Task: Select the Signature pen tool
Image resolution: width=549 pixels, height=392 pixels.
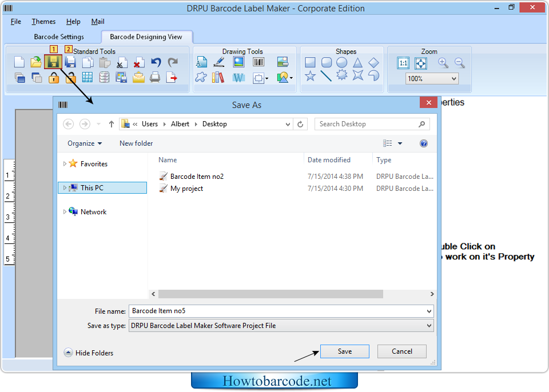Action: coord(219,62)
